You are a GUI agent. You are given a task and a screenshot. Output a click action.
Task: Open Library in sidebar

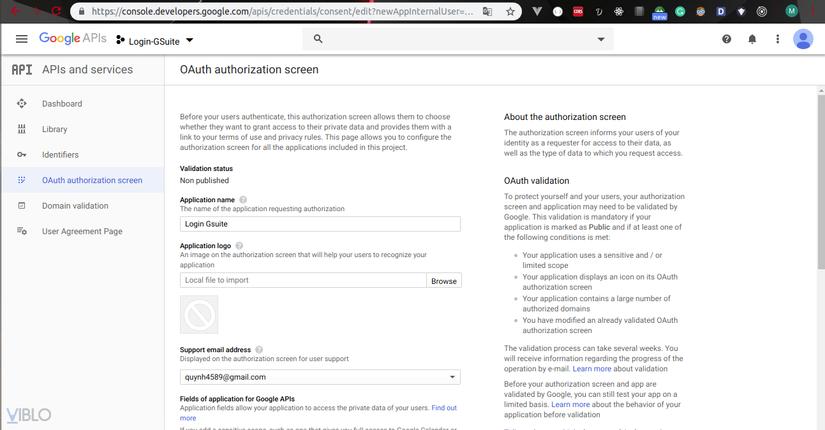tap(55, 129)
